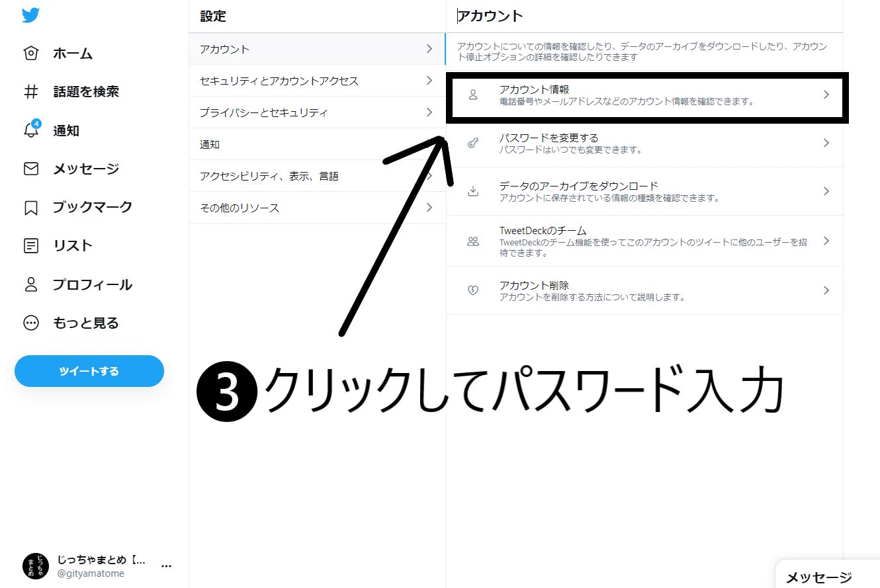The height and width of the screenshot is (588, 880).
Task: Click the リスト list icon
Action: click(31, 246)
